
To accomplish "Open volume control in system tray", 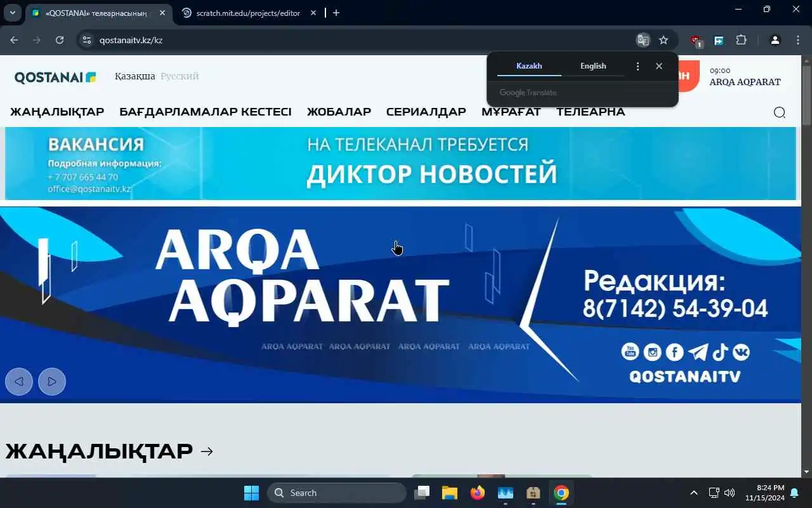I will click(x=730, y=493).
